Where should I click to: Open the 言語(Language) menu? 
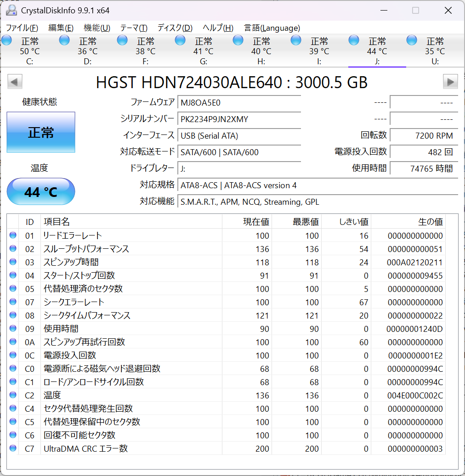pyautogui.click(x=272, y=28)
